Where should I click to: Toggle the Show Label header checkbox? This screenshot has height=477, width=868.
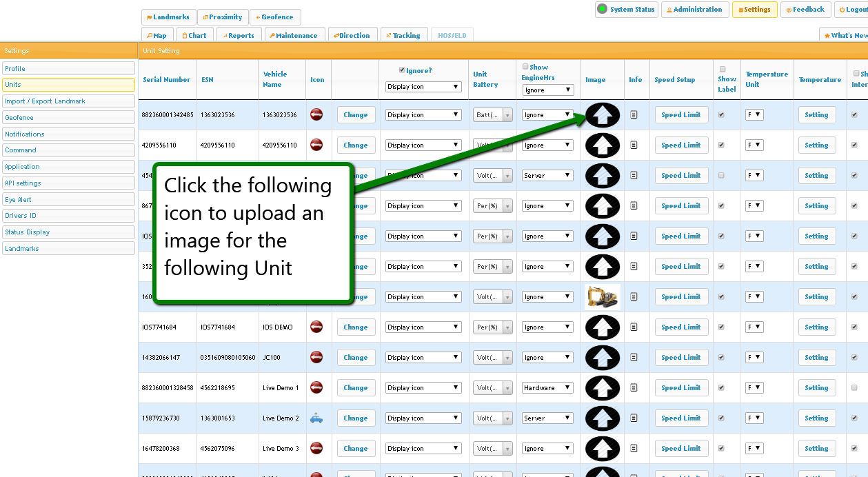coord(723,70)
